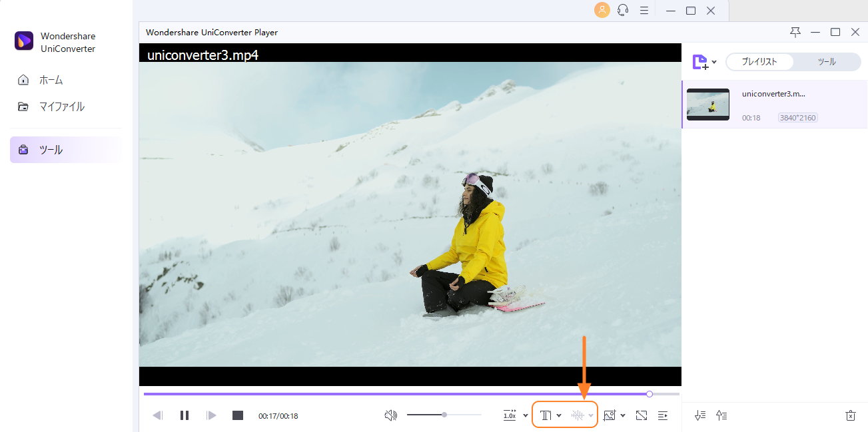The height and width of the screenshot is (432, 868).
Task: Select the uniconverter3.mp4 playlist thumbnail
Action: tap(707, 104)
